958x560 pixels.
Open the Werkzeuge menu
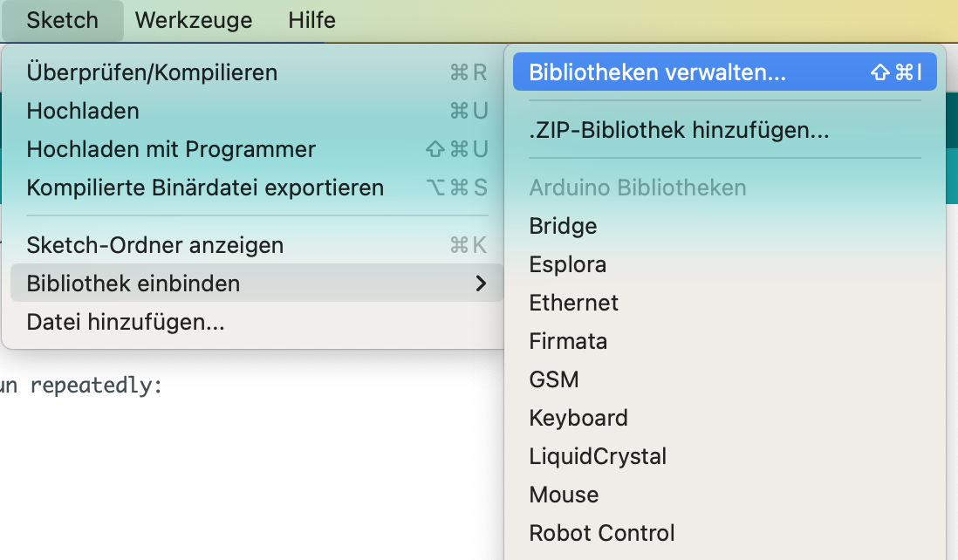[194, 20]
